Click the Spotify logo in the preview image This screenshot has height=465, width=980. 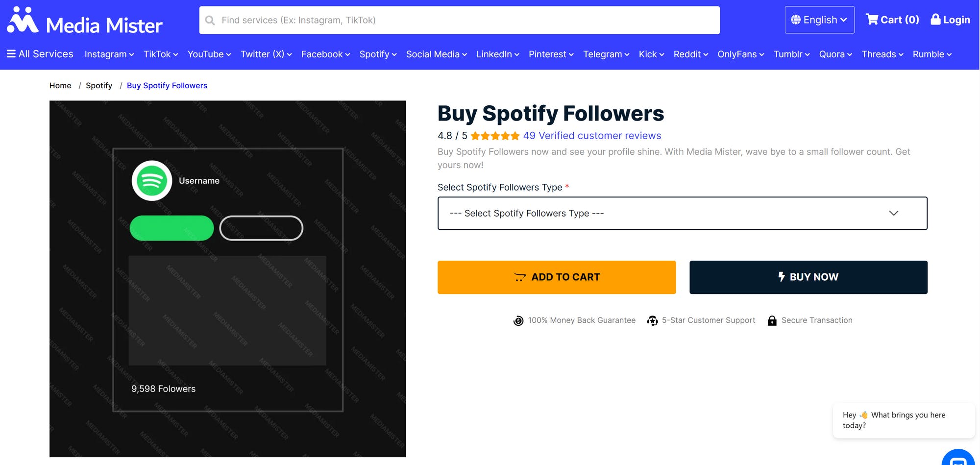151,180
